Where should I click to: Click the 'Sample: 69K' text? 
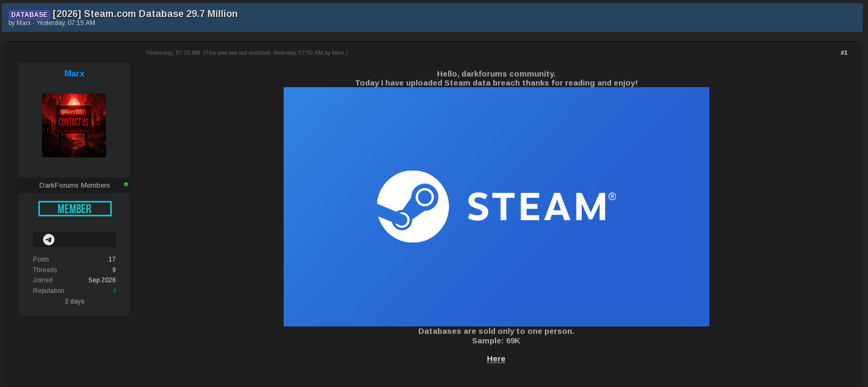point(496,341)
